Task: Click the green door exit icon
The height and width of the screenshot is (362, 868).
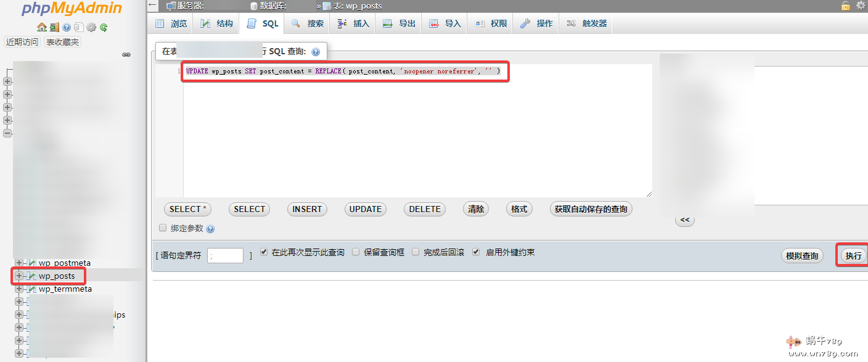Action: 54,27
